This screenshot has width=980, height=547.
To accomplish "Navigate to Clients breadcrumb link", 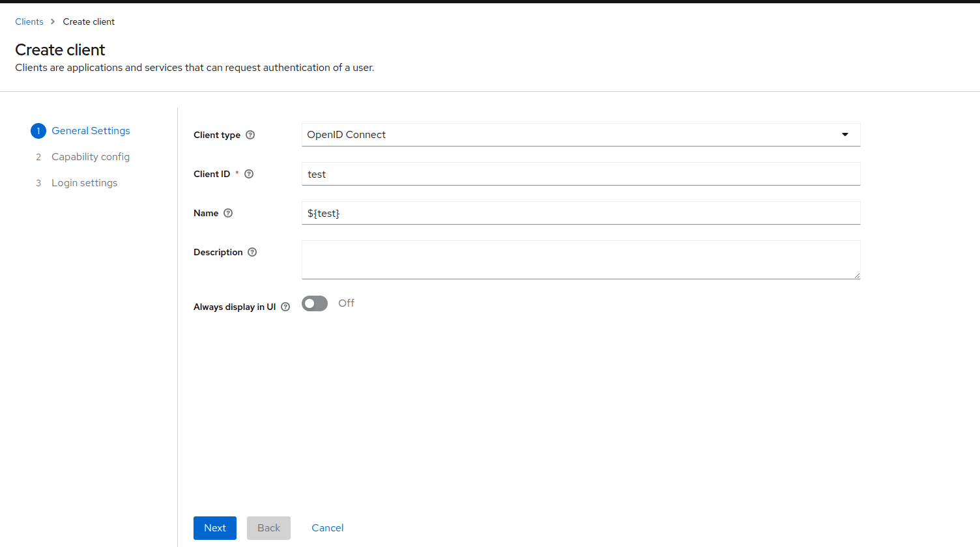I will (29, 21).
